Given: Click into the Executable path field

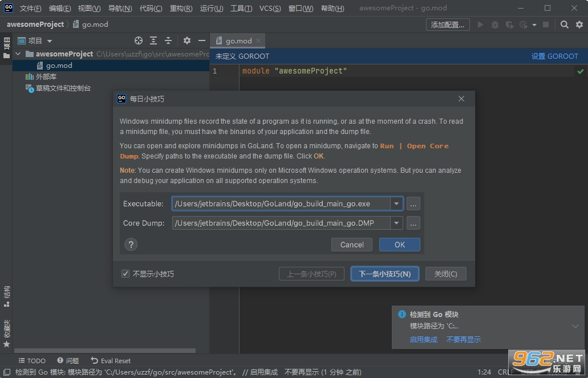Looking at the screenshot, I should pos(281,204).
